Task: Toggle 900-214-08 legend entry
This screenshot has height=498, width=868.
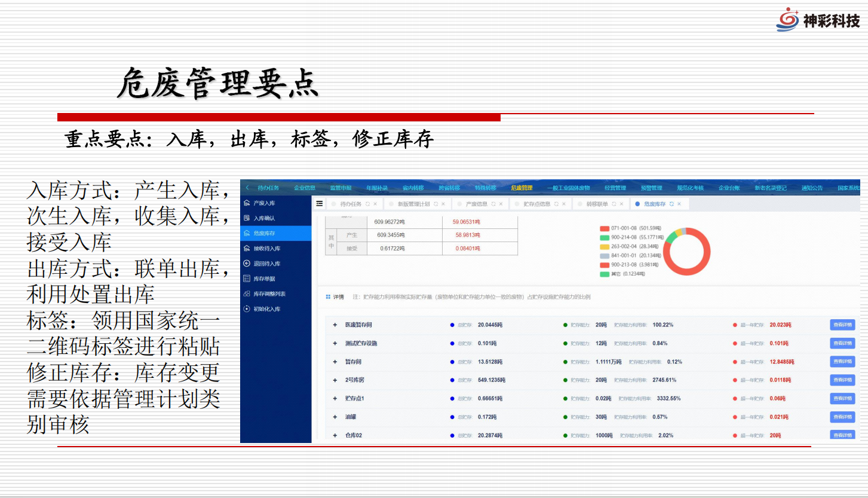Action: (604, 237)
